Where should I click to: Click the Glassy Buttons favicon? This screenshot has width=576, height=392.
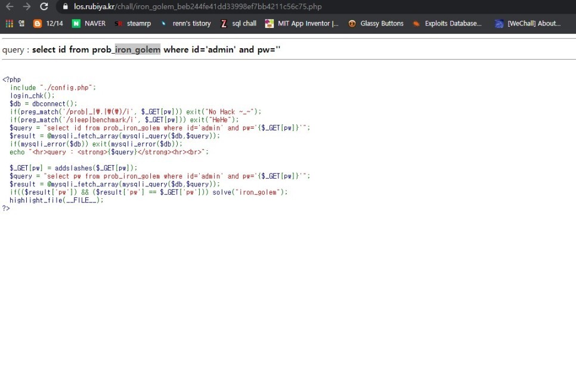(x=352, y=23)
